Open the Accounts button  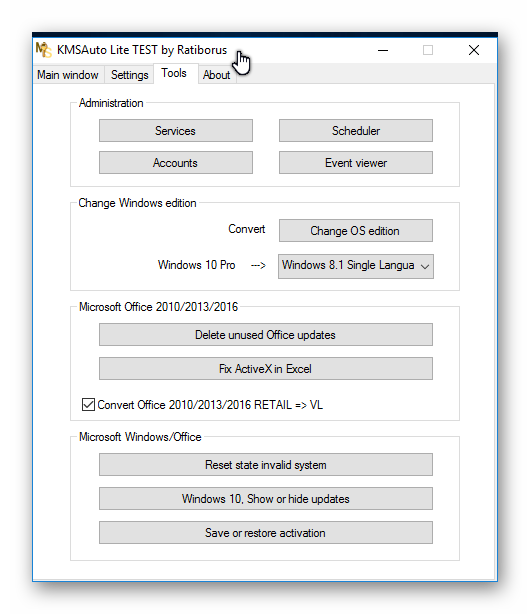[175, 163]
